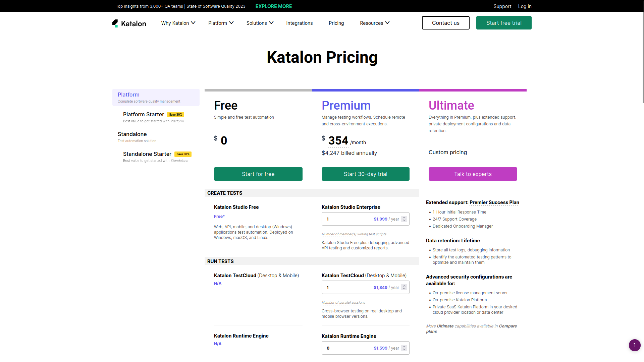Image resolution: width=644 pixels, height=362 pixels.
Task: Go to the Integrations menu item
Action: [x=299, y=23]
